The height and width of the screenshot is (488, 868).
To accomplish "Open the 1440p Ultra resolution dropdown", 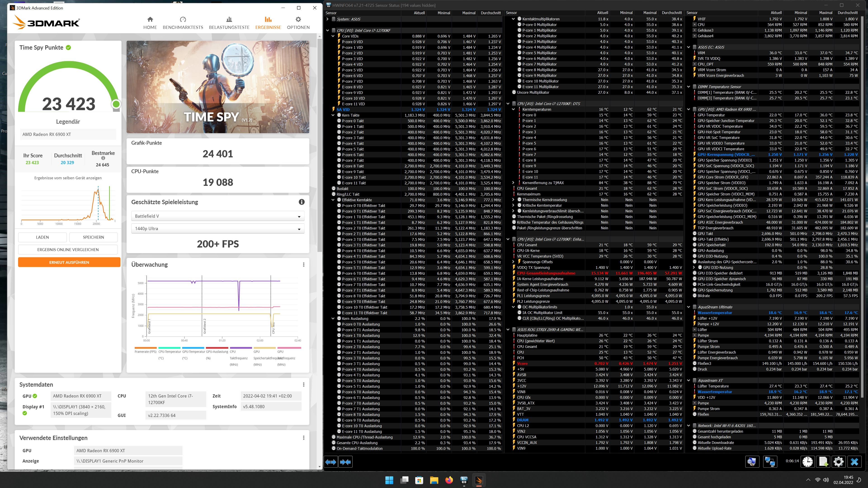I will point(218,228).
